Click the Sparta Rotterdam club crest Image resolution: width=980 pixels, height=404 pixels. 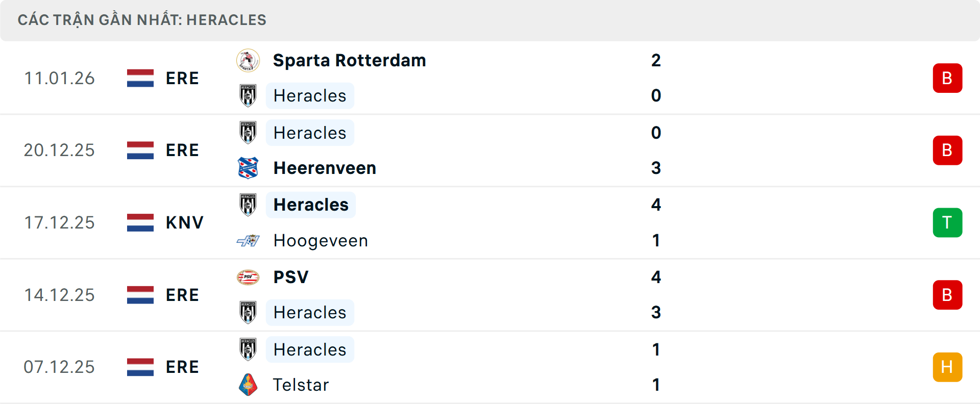coord(248,60)
